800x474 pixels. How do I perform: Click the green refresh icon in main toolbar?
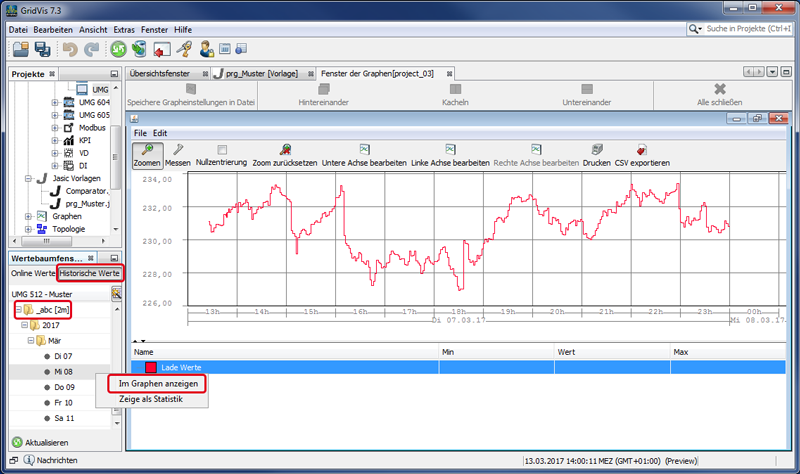pos(118,49)
